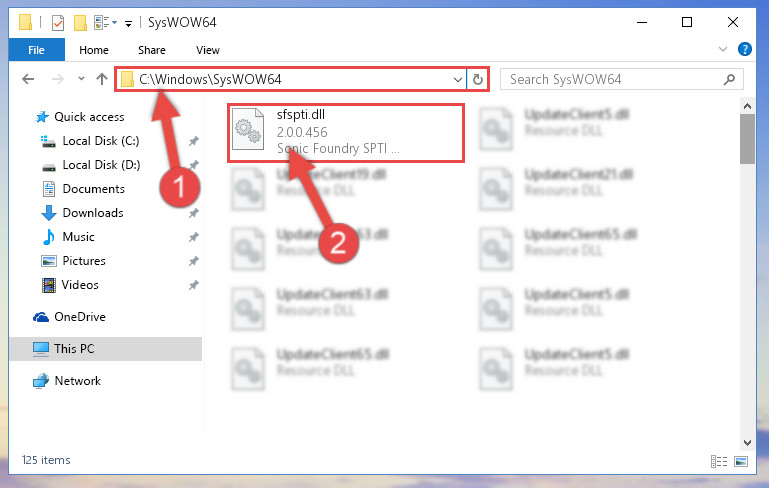Go up one folder level
769x488 pixels.
click(x=102, y=79)
